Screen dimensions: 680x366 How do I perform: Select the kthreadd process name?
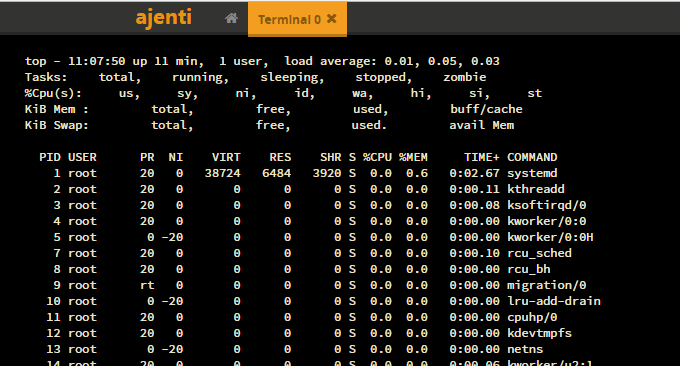[536, 189]
